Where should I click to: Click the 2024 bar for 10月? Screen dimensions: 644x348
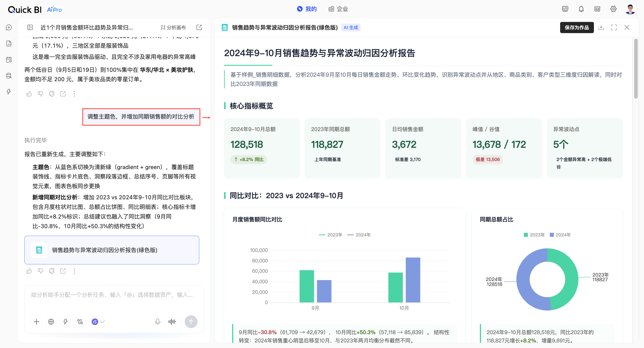413,280
